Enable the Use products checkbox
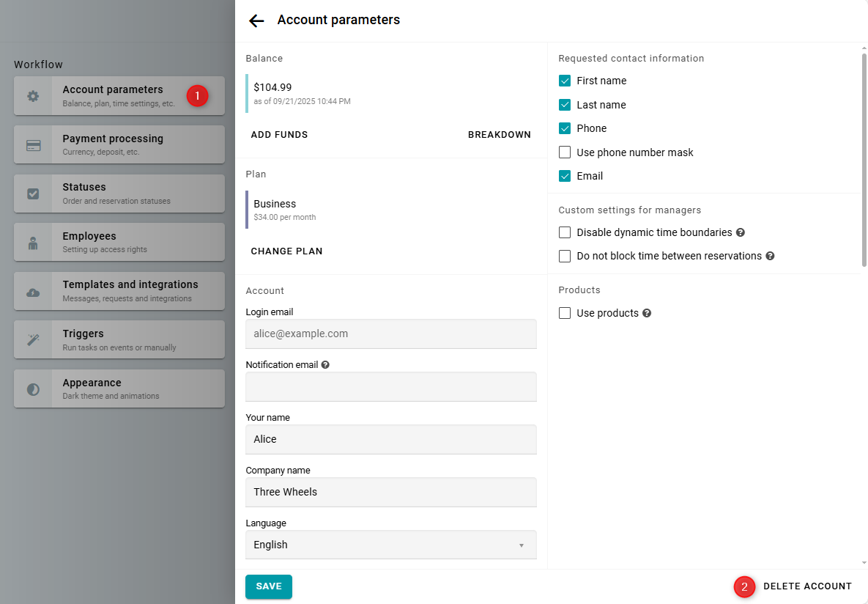This screenshot has height=604, width=868. [565, 313]
